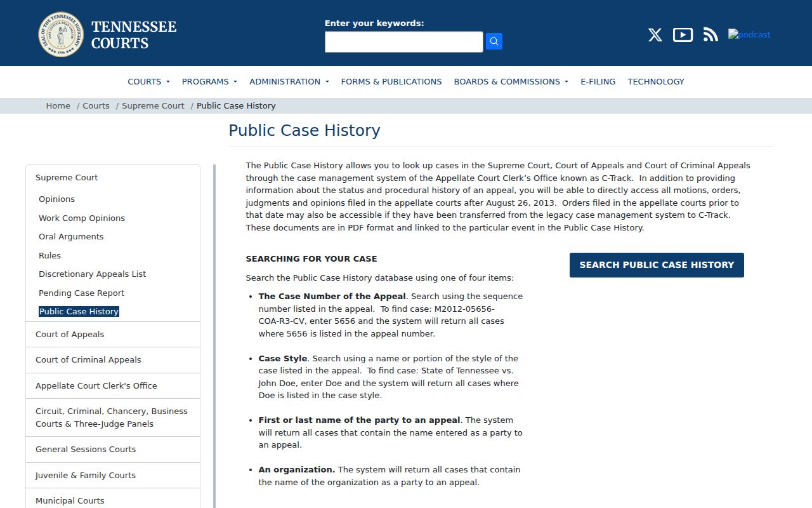Expand the Programs dropdown menu
Screen dimensions: 812x508
[x=209, y=81]
